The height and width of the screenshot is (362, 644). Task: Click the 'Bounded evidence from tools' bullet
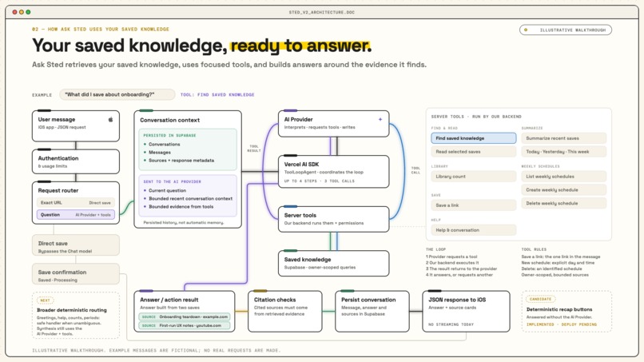(181, 207)
